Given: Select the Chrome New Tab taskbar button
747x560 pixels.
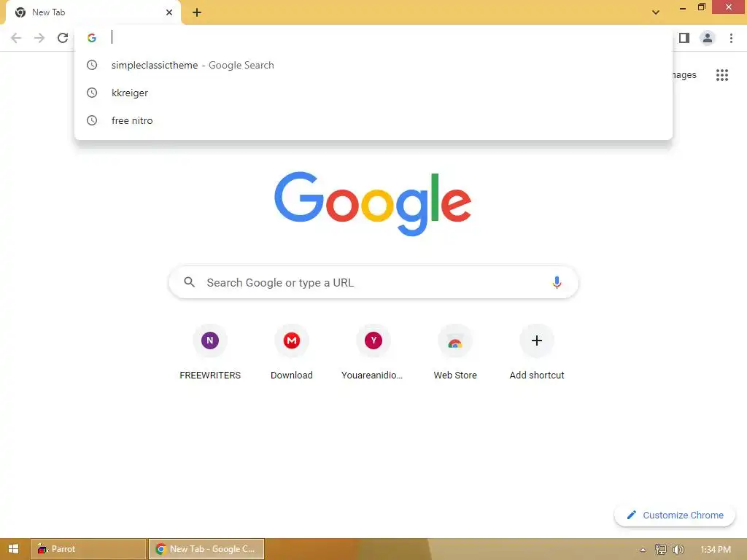Looking at the screenshot, I should 206,549.
